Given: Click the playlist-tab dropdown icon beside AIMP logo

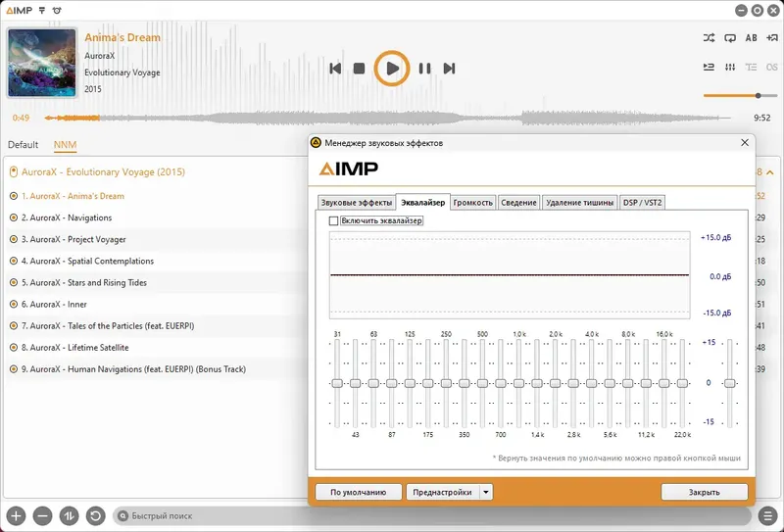Looking at the screenshot, I should click(x=42, y=10).
